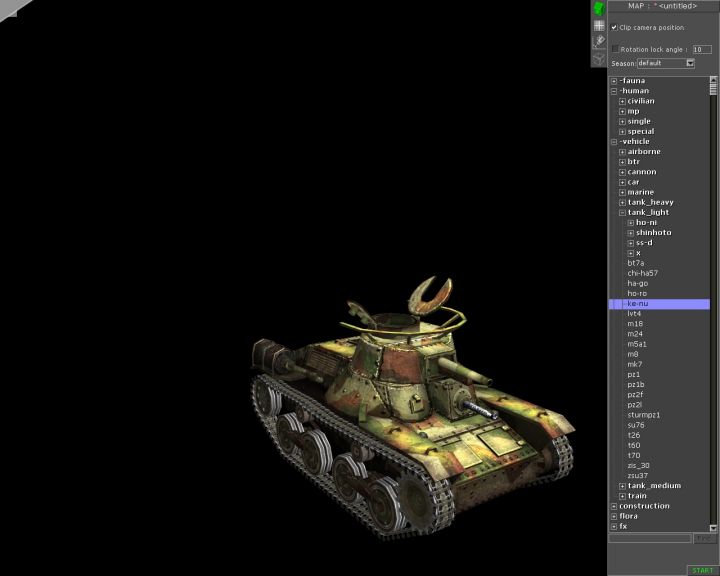Expand the airborne vehicle category
The width and height of the screenshot is (720, 576).
pos(622,152)
